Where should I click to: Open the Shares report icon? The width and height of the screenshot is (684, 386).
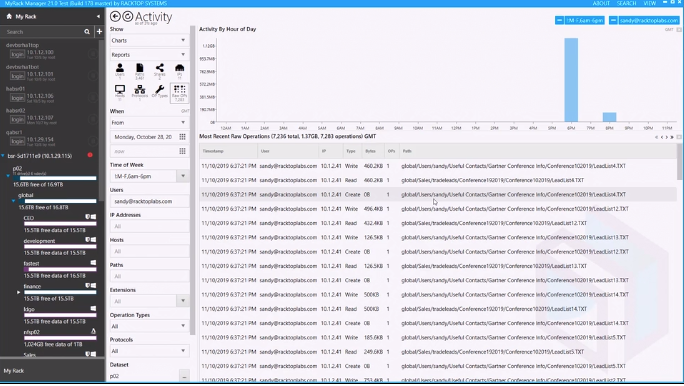[x=160, y=70]
